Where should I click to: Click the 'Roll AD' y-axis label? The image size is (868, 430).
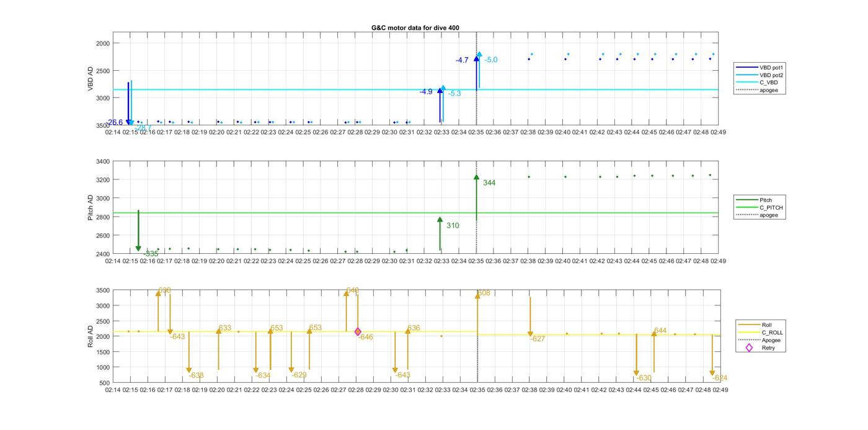[91, 336]
